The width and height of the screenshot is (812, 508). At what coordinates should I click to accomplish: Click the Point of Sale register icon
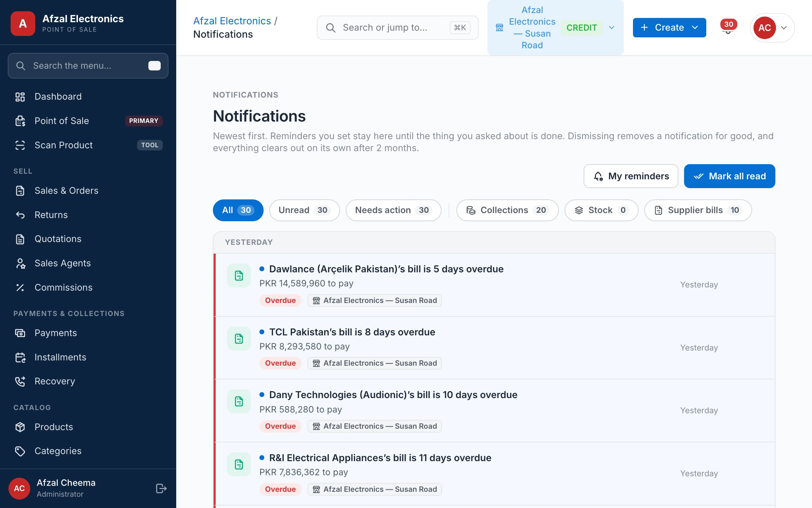[20, 121]
